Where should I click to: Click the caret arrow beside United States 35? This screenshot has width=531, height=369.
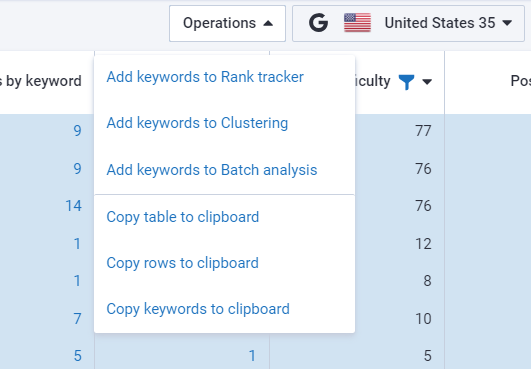(507, 23)
